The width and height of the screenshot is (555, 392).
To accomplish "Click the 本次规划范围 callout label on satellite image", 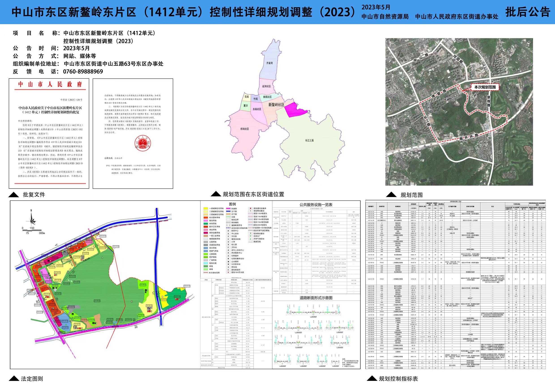I will pos(485,87).
